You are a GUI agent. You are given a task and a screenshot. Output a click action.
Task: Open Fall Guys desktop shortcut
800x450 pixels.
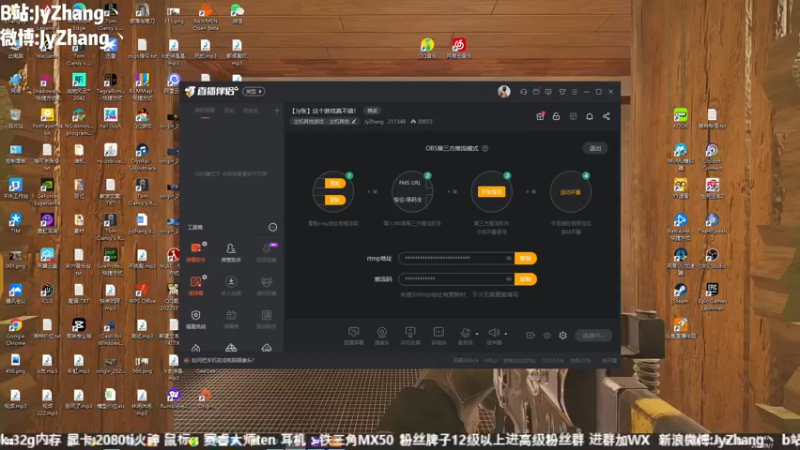coord(110,118)
